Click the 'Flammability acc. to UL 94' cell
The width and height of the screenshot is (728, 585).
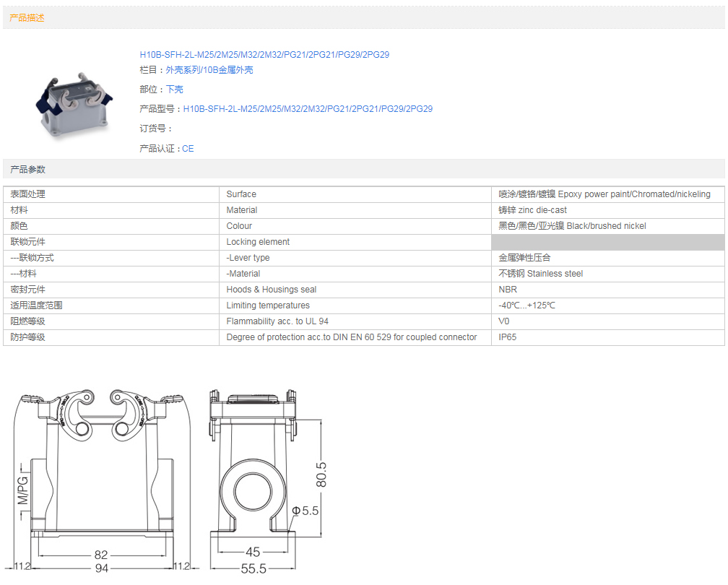277,321
